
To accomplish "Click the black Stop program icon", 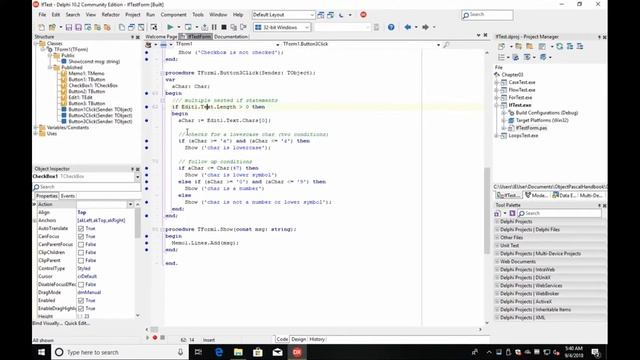I will click(x=224, y=27).
